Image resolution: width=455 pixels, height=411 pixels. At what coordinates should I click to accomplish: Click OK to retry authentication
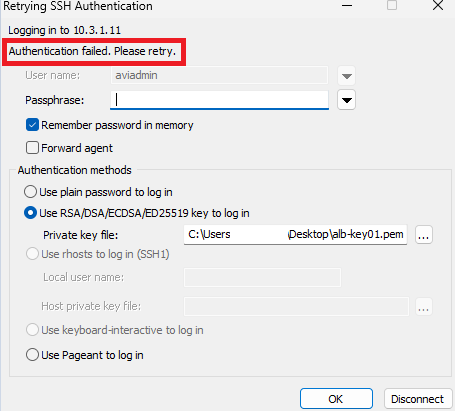coord(336,399)
